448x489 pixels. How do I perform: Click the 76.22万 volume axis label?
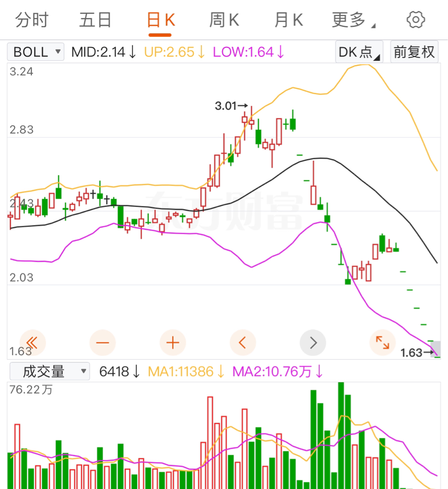31,390
